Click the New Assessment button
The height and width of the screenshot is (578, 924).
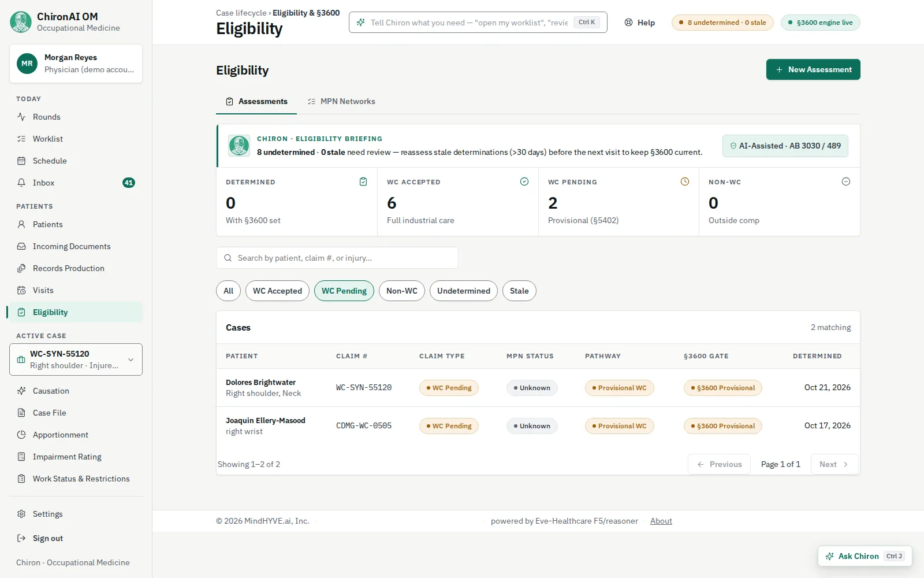(813, 69)
